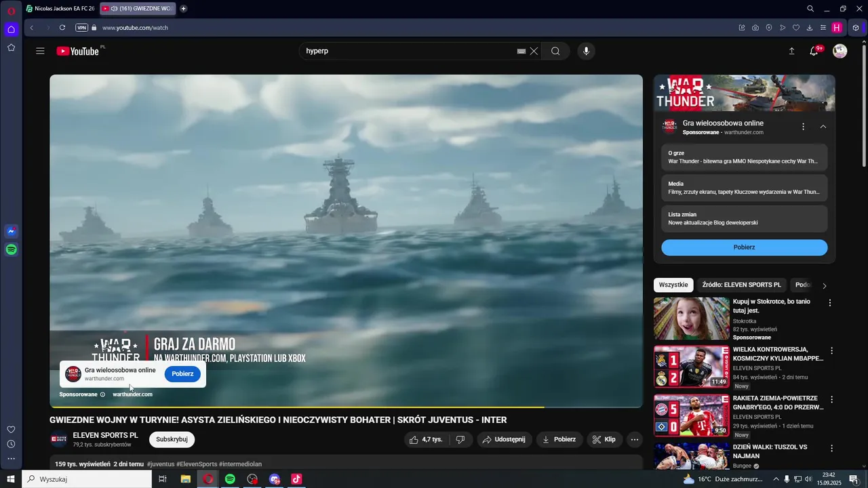The height and width of the screenshot is (488, 868).
Task: Open the system volume speaker icon
Action: (808, 479)
